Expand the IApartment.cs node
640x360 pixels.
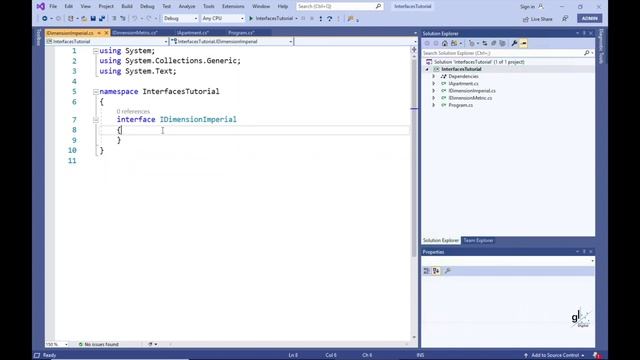tap(433, 84)
